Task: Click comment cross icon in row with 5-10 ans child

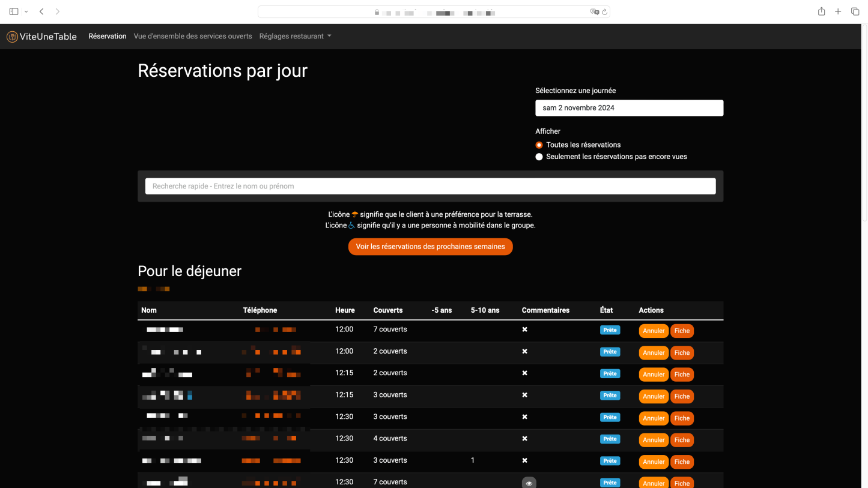Action: (x=524, y=460)
